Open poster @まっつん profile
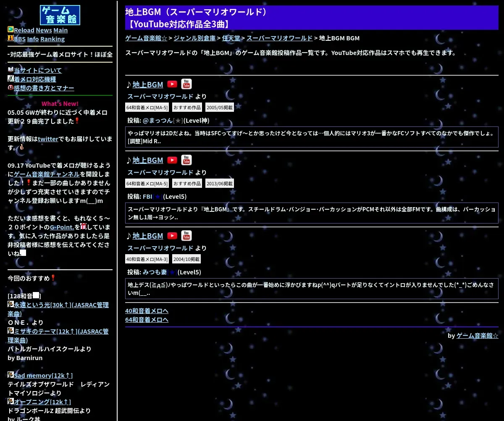This screenshot has height=421, width=504. coord(157,121)
